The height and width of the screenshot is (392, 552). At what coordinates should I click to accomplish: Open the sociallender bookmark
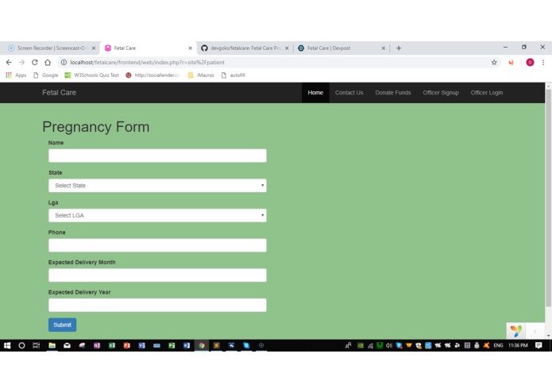[x=153, y=75]
